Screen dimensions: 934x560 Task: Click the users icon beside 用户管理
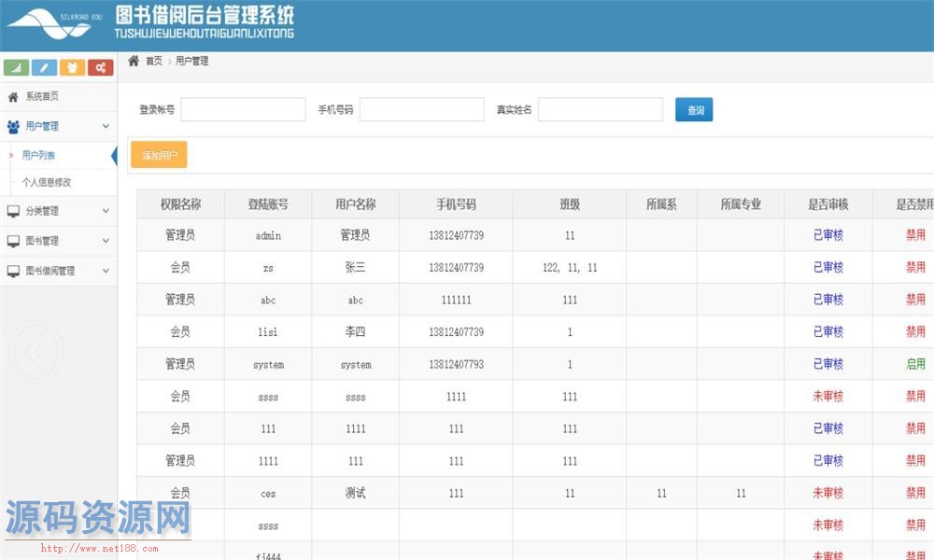click(x=12, y=126)
